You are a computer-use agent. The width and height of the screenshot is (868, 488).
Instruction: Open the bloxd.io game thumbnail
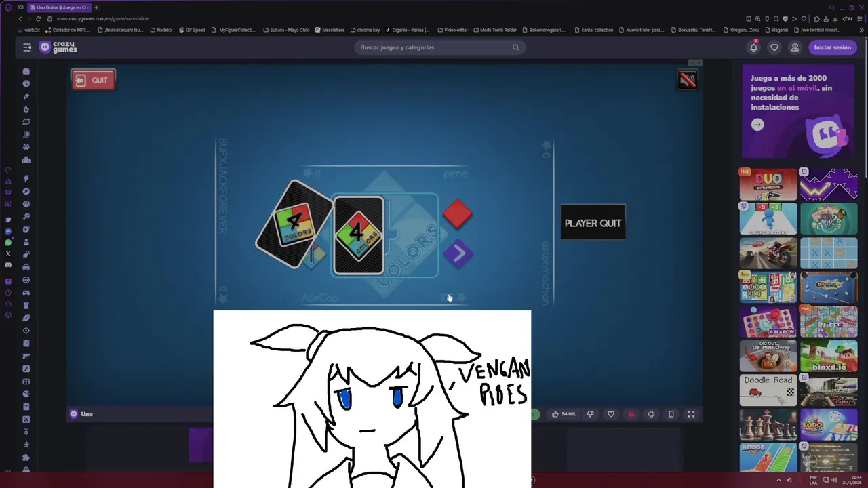tap(829, 356)
